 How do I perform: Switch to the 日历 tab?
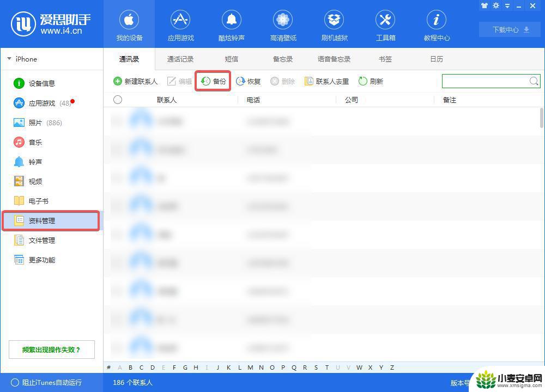pyautogui.click(x=437, y=59)
